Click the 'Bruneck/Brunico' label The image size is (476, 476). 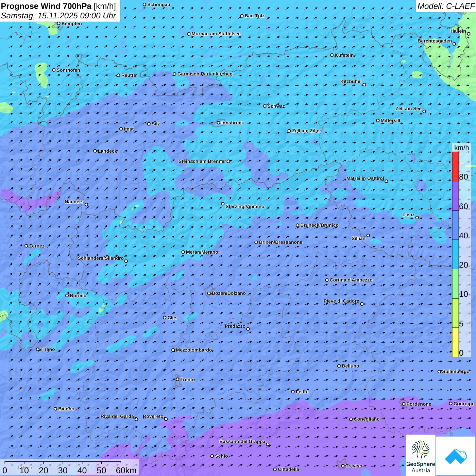[319, 225]
